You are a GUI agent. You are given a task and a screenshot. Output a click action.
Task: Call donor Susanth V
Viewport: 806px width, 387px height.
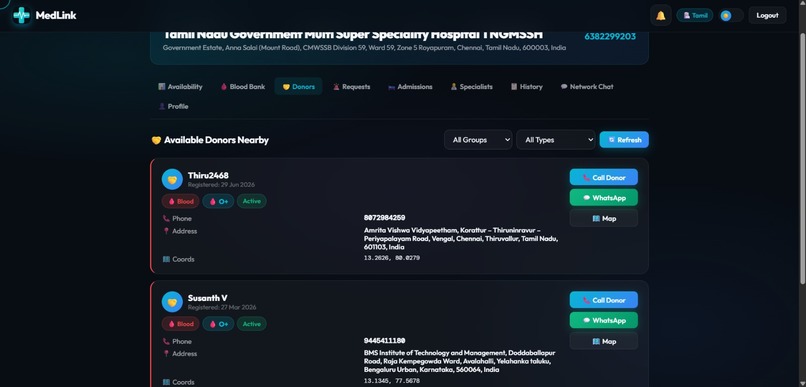(603, 300)
